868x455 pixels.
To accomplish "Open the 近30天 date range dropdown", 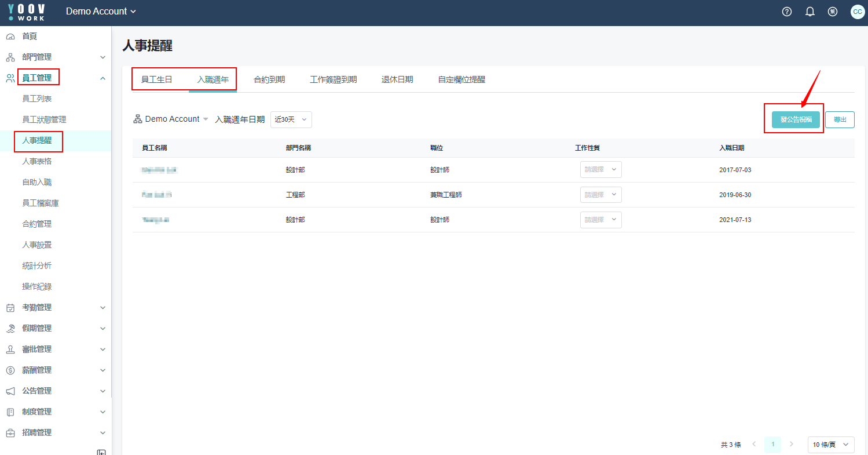I will point(291,119).
